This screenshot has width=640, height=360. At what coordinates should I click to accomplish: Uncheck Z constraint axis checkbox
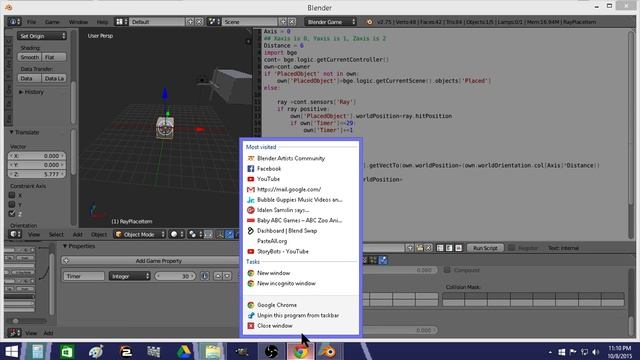[12, 213]
